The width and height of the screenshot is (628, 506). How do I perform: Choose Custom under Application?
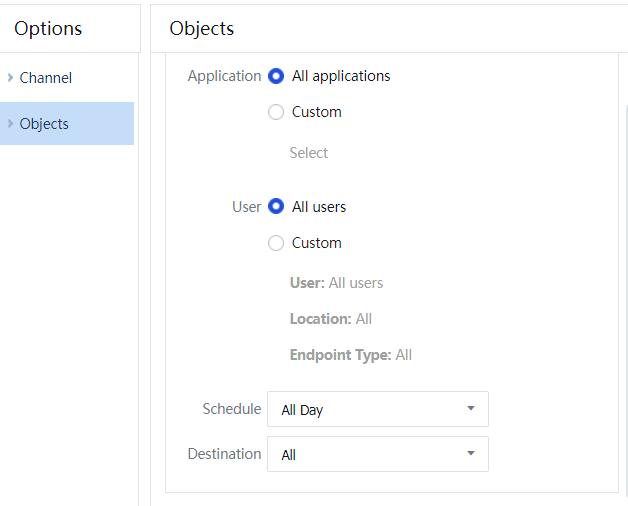[277, 112]
